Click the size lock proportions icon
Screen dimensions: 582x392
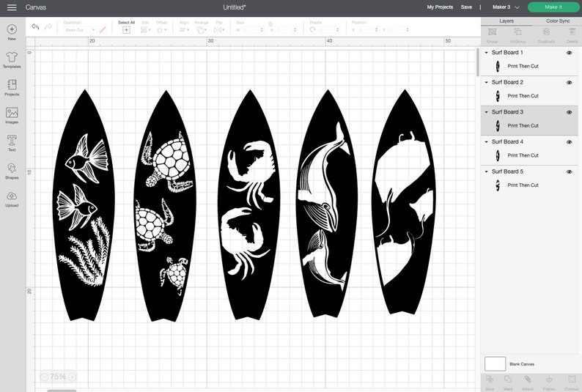click(270, 23)
